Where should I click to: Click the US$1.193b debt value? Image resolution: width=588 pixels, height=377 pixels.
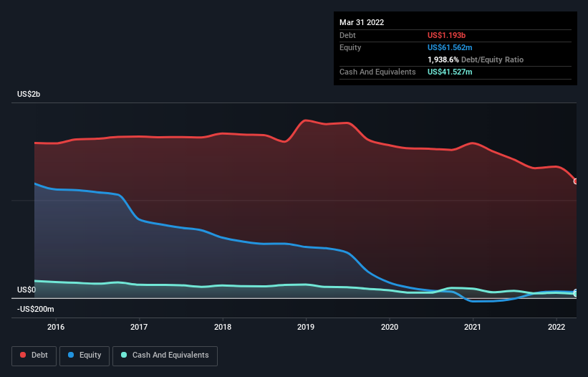[x=446, y=35]
